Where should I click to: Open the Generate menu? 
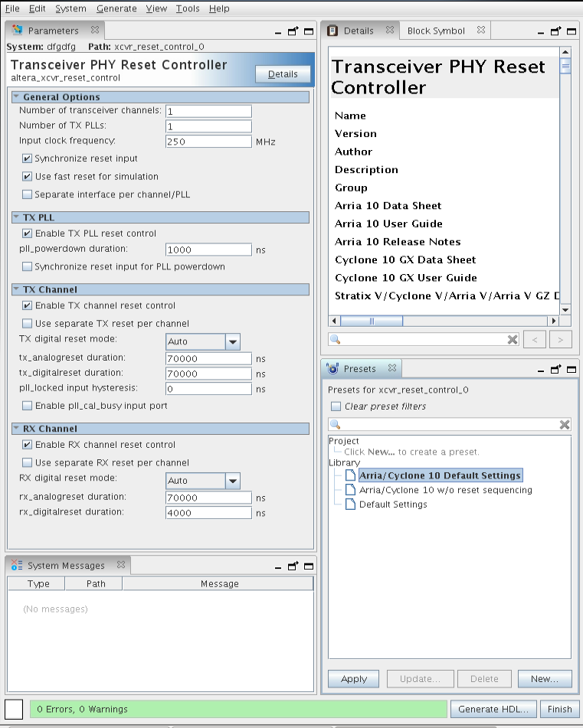click(116, 8)
